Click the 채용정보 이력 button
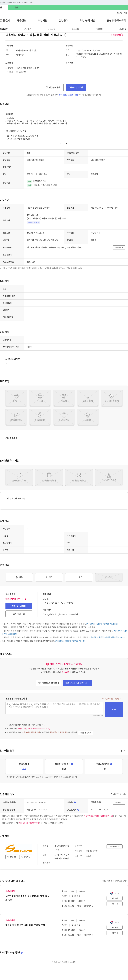The width and height of the screenshot is (128, 980). click(x=114, y=846)
